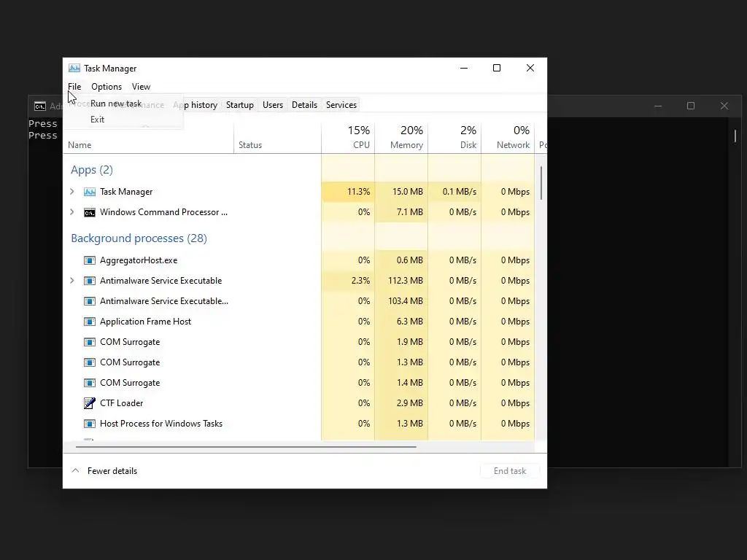
Task: Expand the Windows Command Processor row
Action: 72,212
